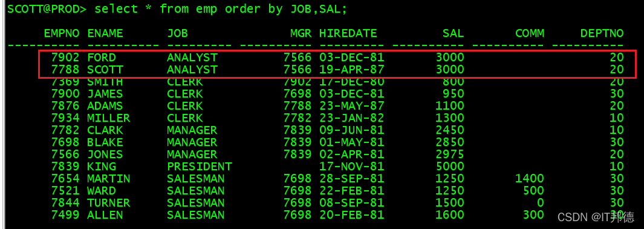Click SALESMAN job value in TURNER row
The image size is (644, 229).
click(x=196, y=203)
